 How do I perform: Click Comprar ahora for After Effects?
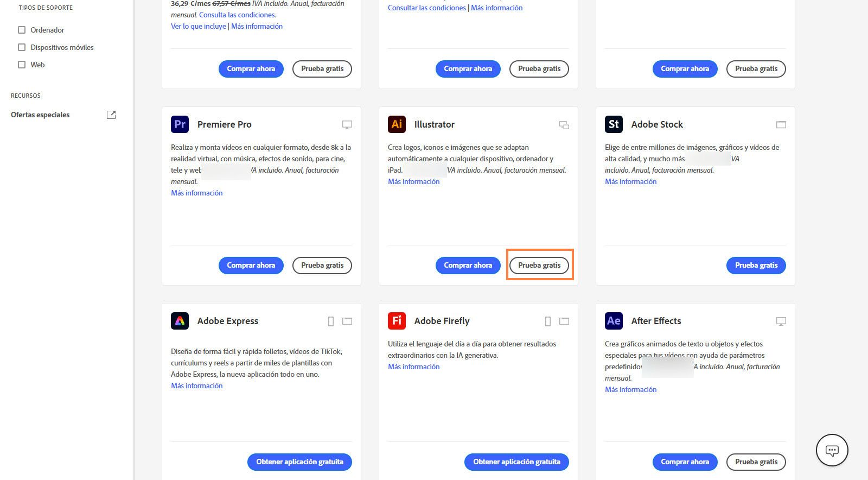pyautogui.click(x=685, y=462)
